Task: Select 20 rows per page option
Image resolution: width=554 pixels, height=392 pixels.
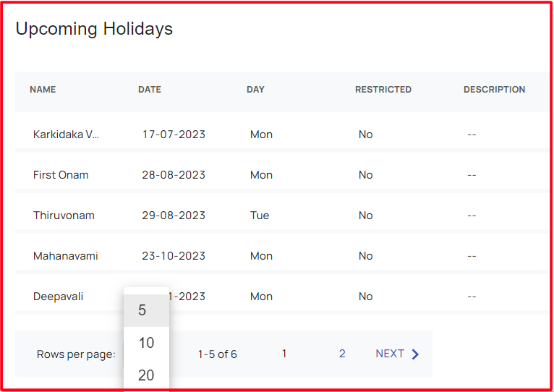Action: coord(146,375)
